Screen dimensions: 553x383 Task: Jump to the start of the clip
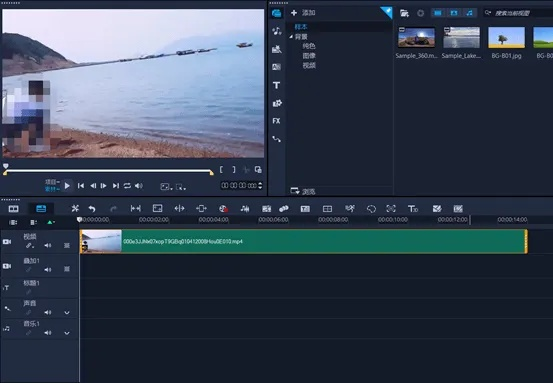(81, 186)
